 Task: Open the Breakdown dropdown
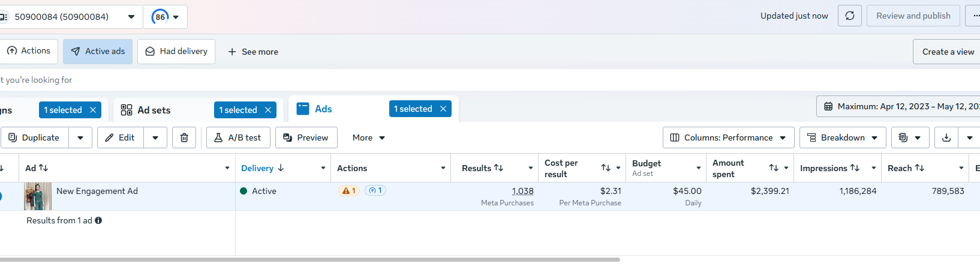point(843,137)
